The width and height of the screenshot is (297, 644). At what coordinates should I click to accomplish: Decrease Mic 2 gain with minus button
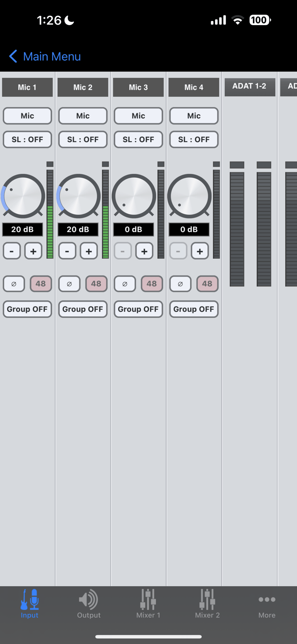pyautogui.click(x=67, y=251)
